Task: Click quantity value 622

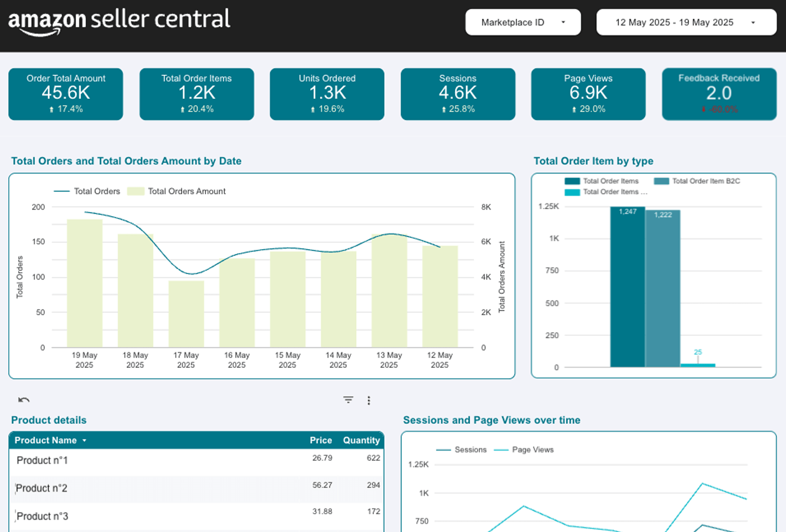Action: (373, 458)
